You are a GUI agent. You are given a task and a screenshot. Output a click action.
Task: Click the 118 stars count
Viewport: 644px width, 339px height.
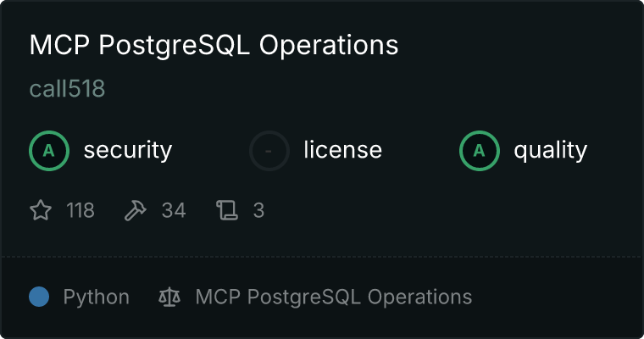click(x=80, y=210)
